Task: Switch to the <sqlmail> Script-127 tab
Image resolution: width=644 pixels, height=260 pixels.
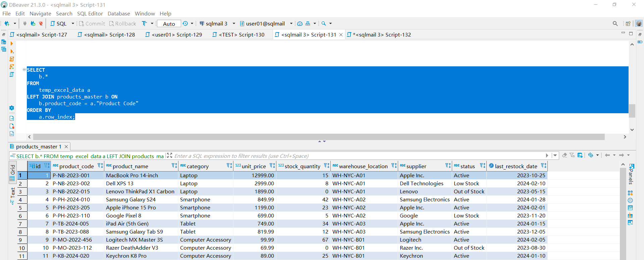Action: (x=38, y=35)
